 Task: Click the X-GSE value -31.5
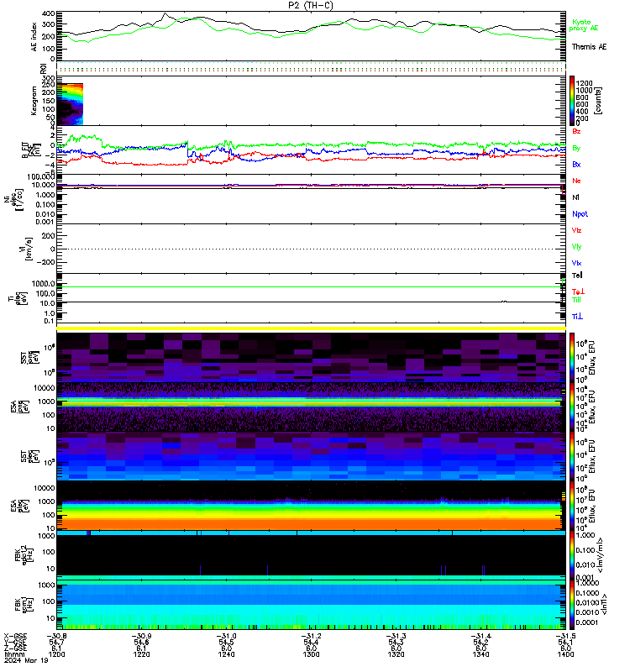(565, 637)
